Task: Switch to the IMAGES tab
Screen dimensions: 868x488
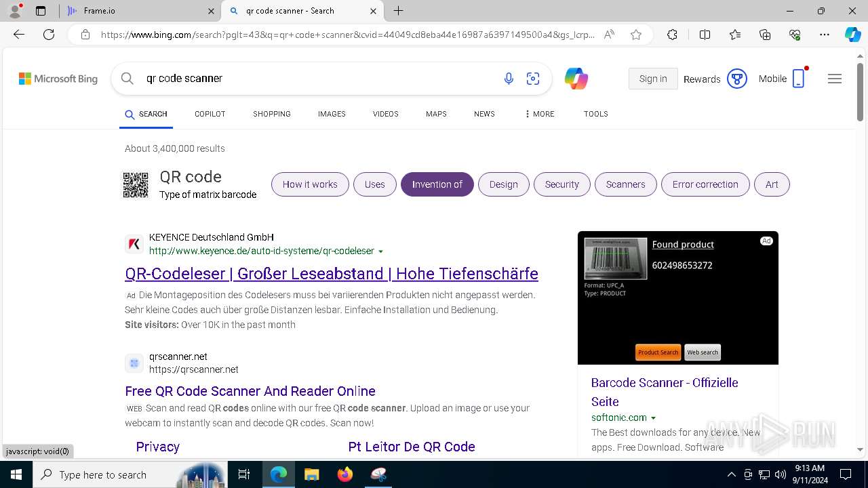Action: click(x=332, y=114)
